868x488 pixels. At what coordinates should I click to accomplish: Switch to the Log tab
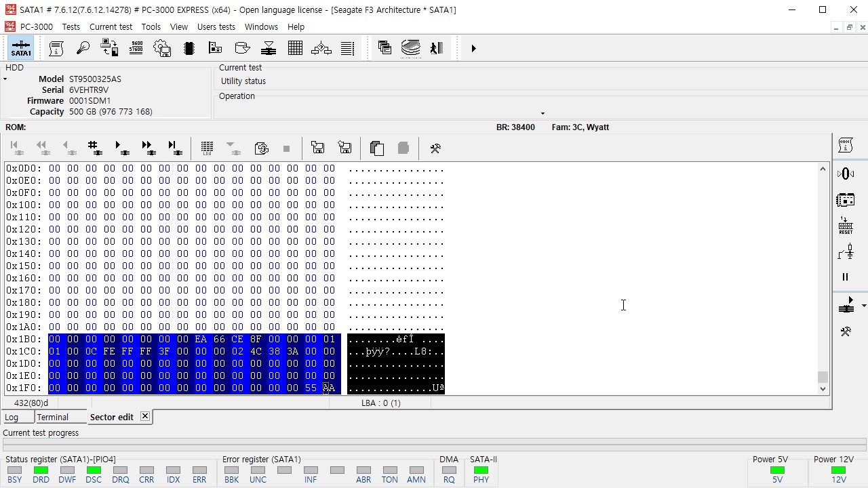[12, 418]
